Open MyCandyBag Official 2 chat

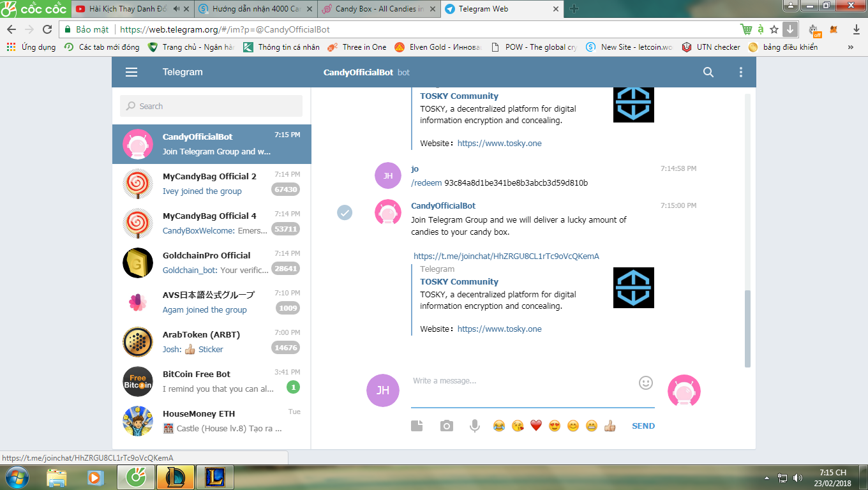pos(212,184)
